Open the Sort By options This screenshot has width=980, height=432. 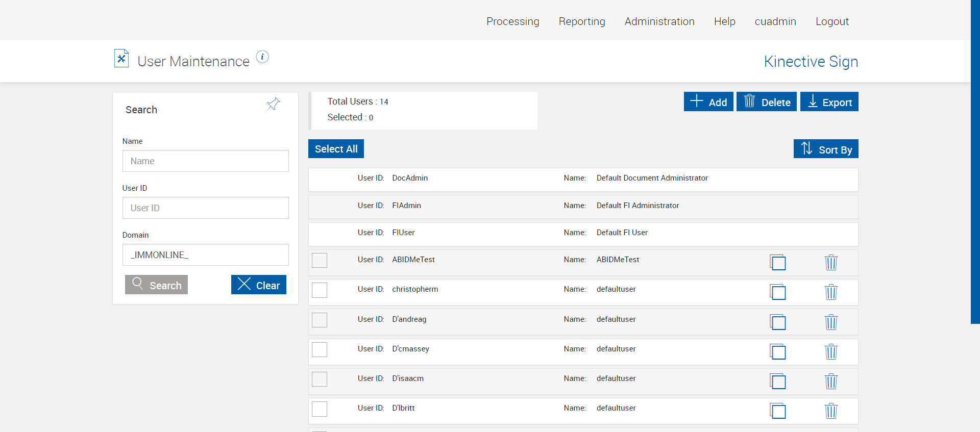tap(826, 149)
